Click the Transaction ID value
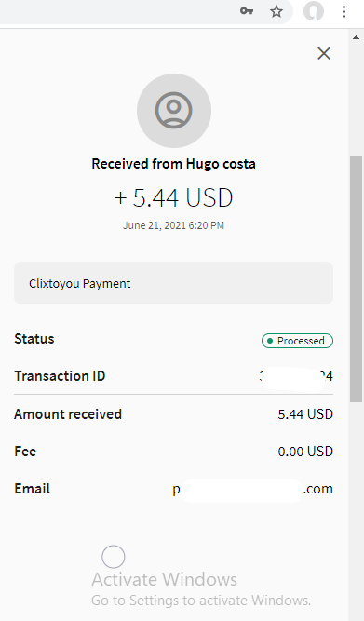 tap(296, 376)
